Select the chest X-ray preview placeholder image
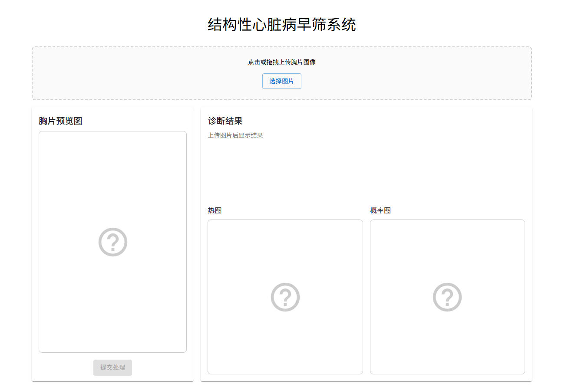588x390 pixels. (112, 242)
